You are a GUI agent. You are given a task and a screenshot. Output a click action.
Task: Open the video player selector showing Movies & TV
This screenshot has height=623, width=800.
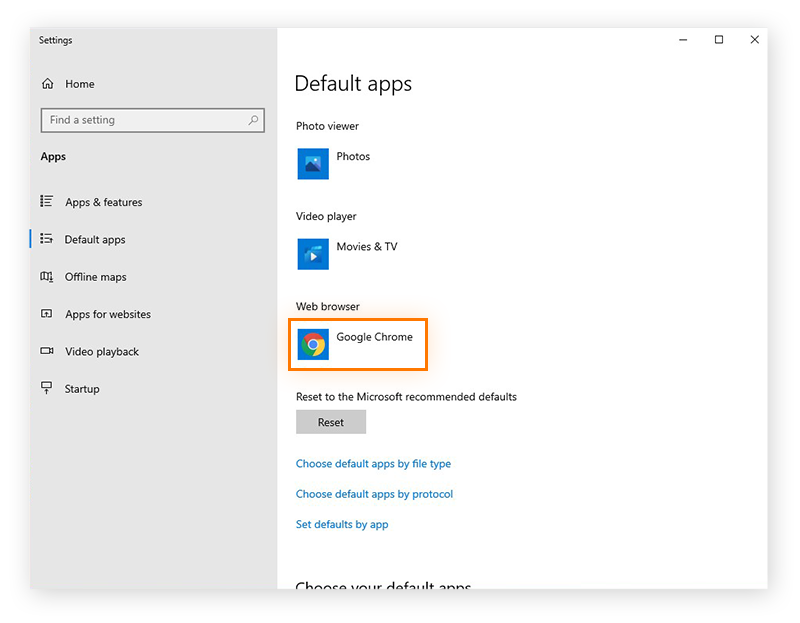[x=345, y=253]
